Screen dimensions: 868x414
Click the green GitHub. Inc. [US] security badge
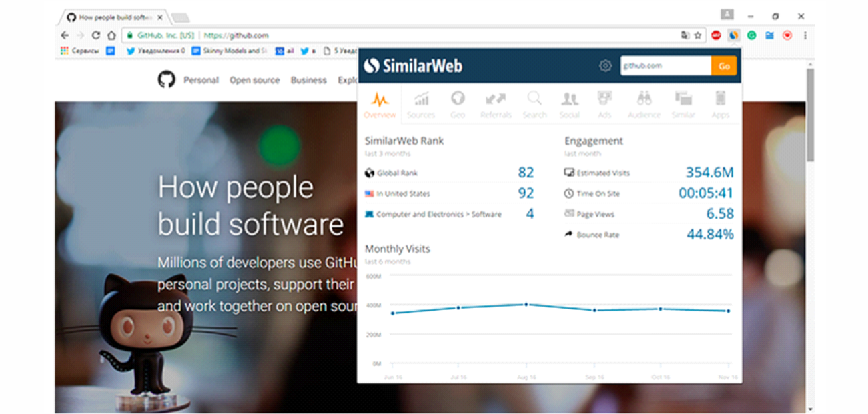(160, 35)
